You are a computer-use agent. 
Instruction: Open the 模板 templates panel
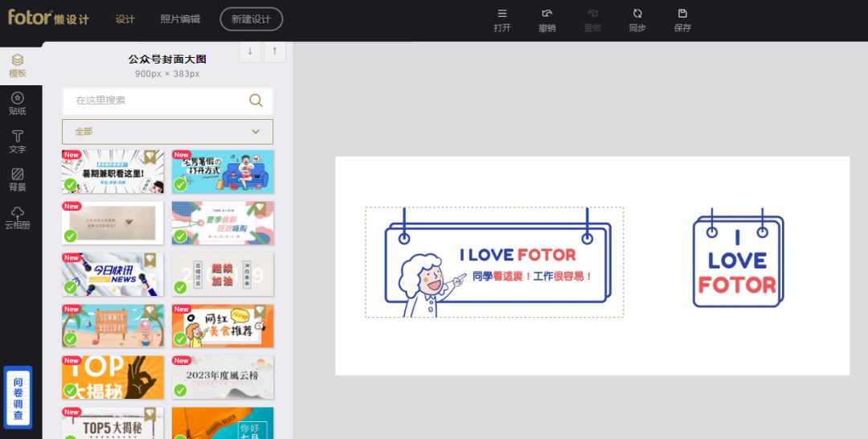pyautogui.click(x=18, y=66)
